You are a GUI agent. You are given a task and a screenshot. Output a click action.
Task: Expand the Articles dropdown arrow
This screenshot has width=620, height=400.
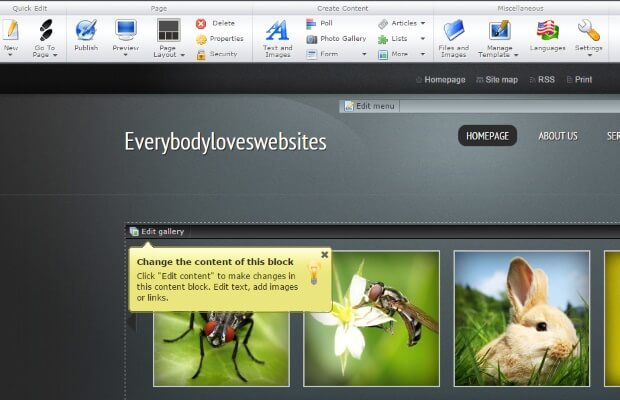point(423,23)
